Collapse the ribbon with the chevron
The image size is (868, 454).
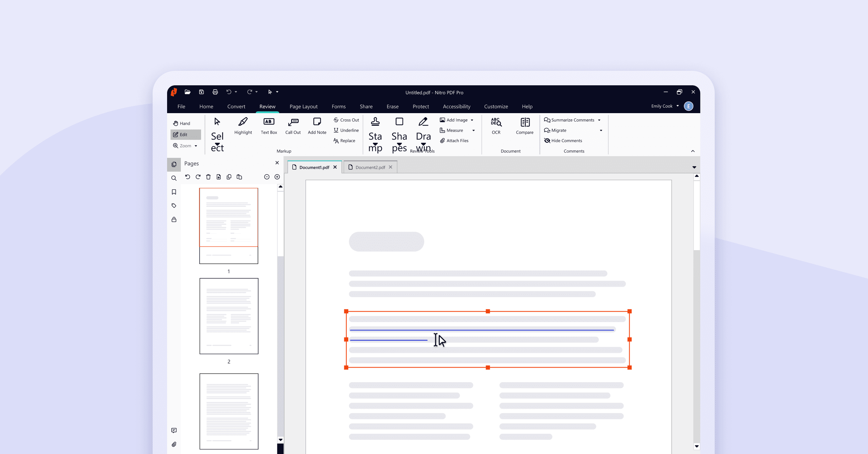pos(693,151)
